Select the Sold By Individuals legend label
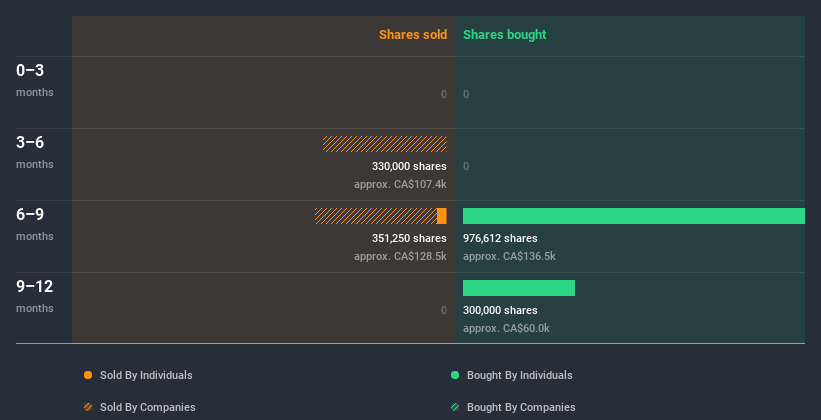The image size is (821, 420). click(146, 375)
